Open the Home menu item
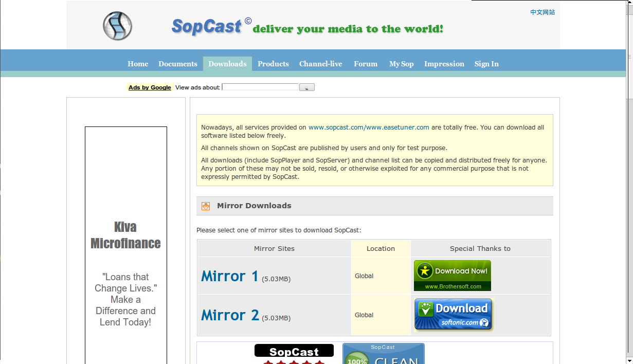The image size is (633, 364). [x=138, y=64]
